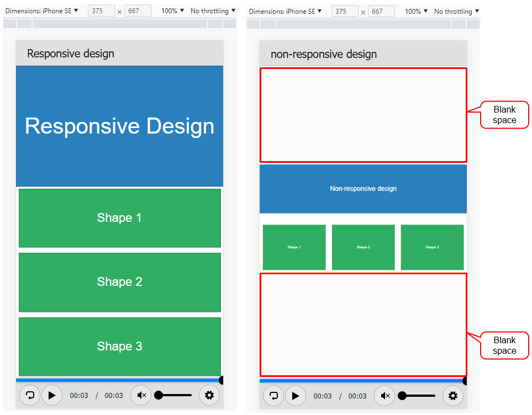Open right Dimensions: iPhone SE dropdown
Image resolution: width=532 pixels, height=415 pixels.
point(286,11)
